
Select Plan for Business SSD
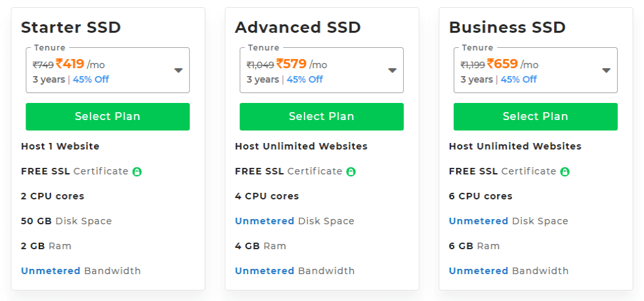click(536, 117)
